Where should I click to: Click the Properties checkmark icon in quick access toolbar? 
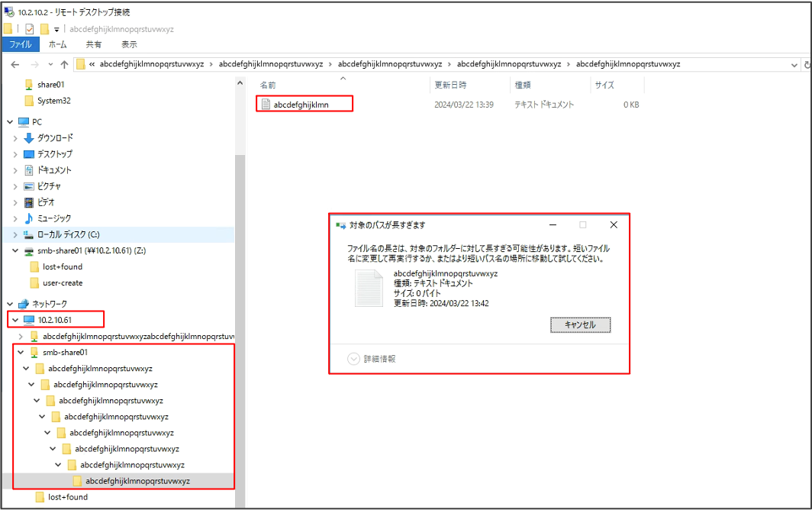[x=30, y=29]
